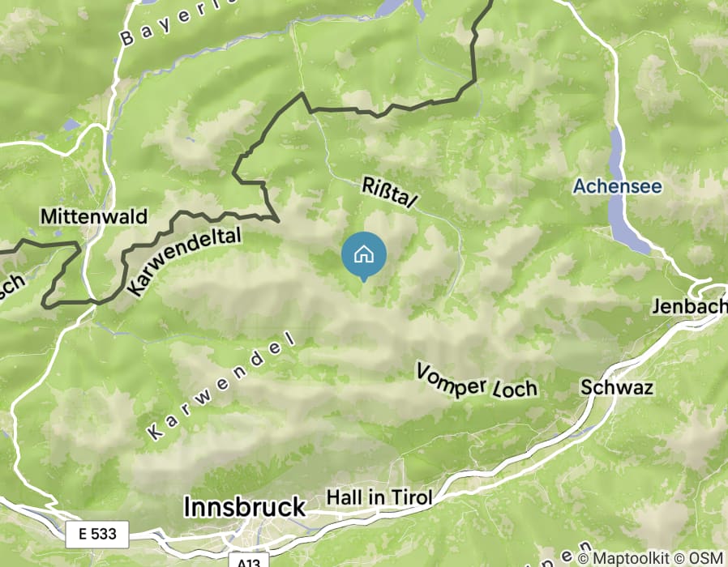Click the blue hut marker pin
Screen dimensions: 728x567
364,257
